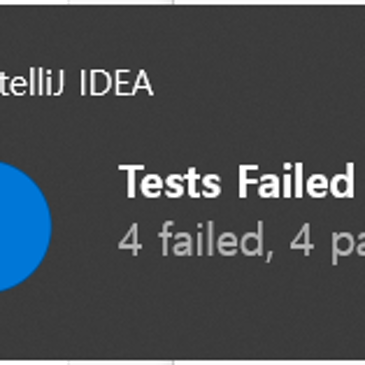Click the first '4' in the summary
The image size is (365, 365).
pyautogui.click(x=130, y=241)
